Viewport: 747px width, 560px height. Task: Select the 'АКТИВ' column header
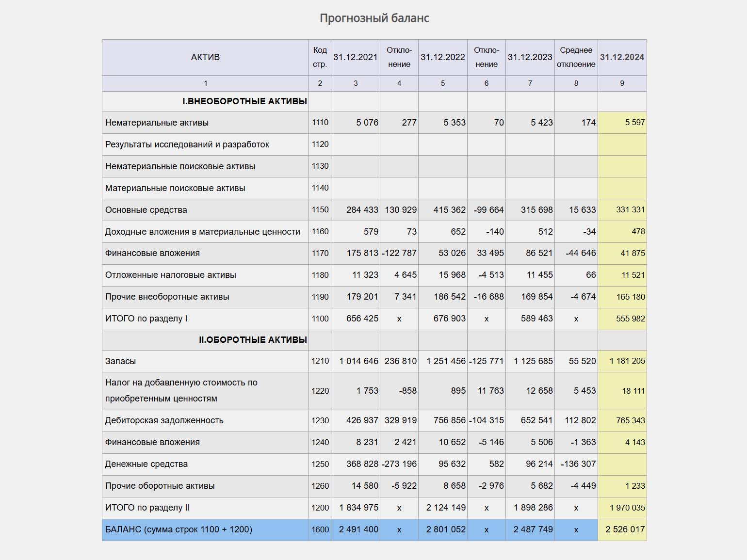pos(205,57)
